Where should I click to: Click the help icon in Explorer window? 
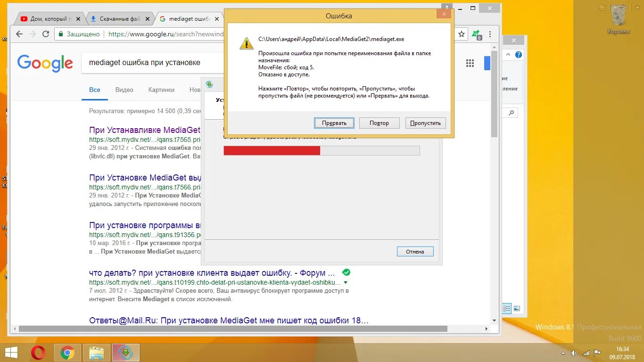pyautogui.click(x=519, y=55)
